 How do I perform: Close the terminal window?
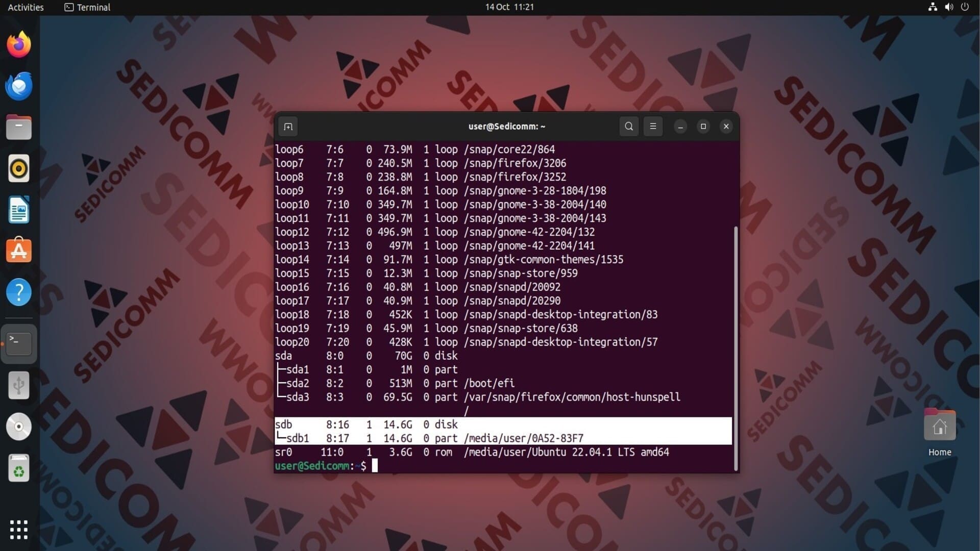tap(726, 127)
